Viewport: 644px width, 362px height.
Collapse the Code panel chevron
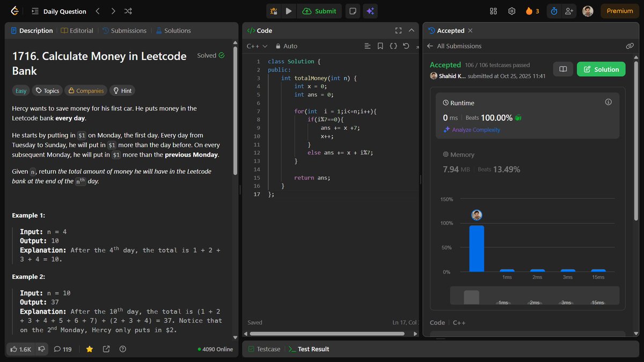pos(412,31)
